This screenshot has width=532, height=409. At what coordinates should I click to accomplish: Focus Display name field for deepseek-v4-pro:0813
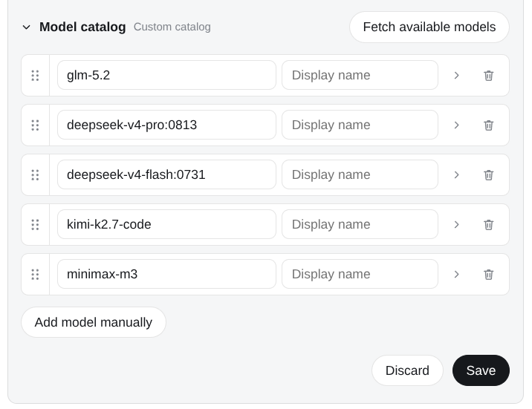coord(360,125)
